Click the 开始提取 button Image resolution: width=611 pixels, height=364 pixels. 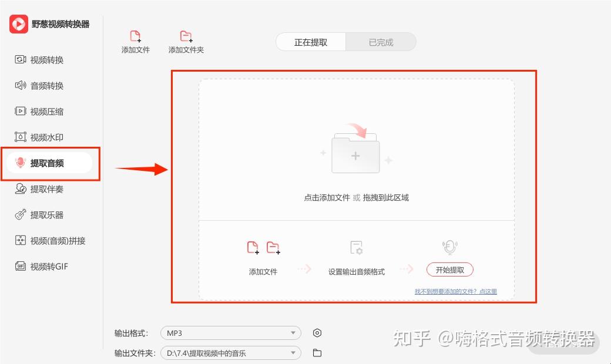coord(449,270)
